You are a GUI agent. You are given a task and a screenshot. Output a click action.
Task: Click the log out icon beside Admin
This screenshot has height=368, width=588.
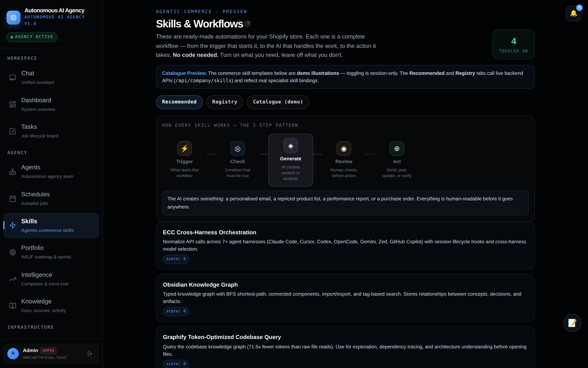[90, 354]
